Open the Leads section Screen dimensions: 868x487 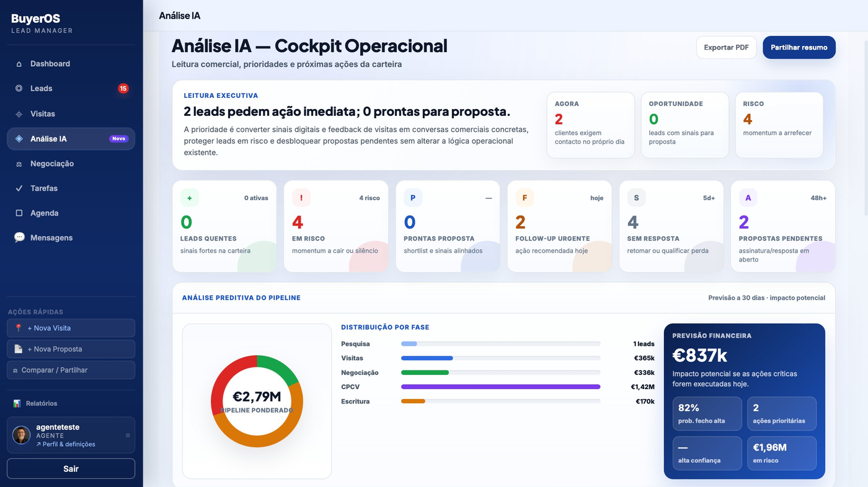[x=71, y=89]
